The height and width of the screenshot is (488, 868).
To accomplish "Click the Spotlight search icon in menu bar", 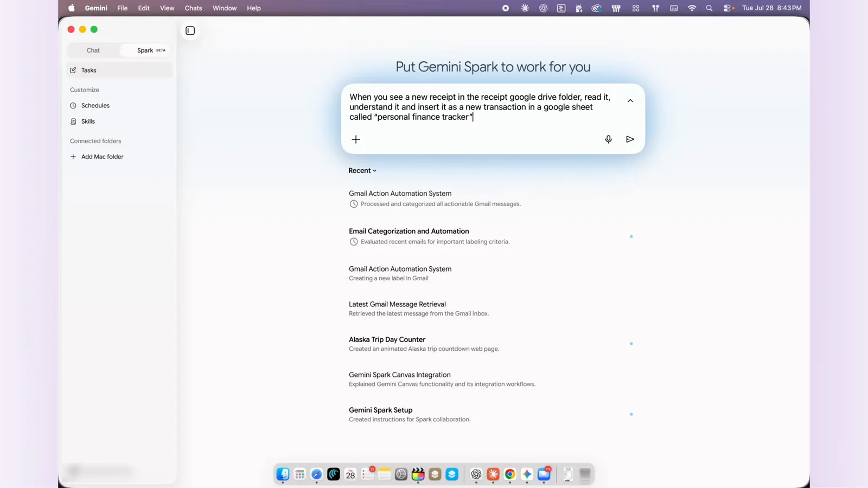I will 709,8.
